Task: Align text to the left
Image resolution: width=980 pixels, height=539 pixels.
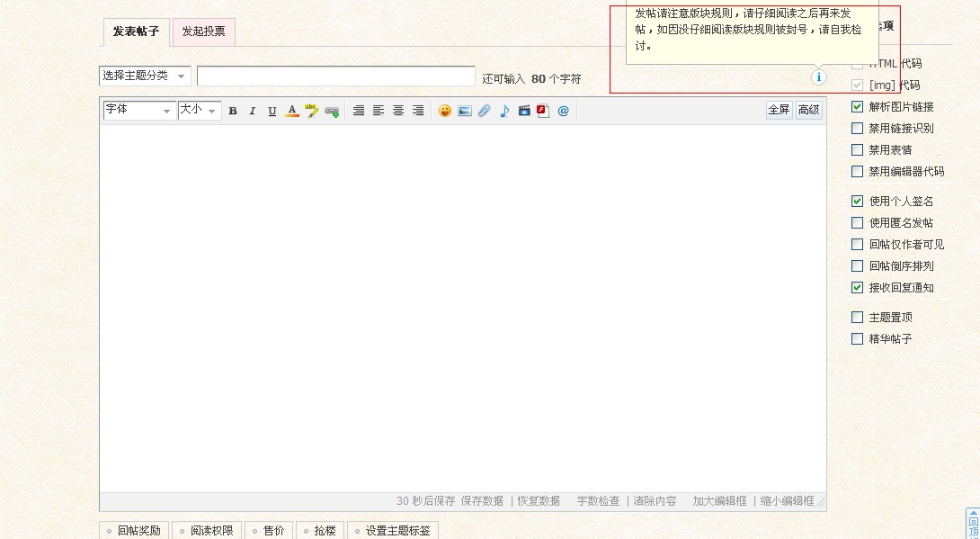Action: pos(379,111)
